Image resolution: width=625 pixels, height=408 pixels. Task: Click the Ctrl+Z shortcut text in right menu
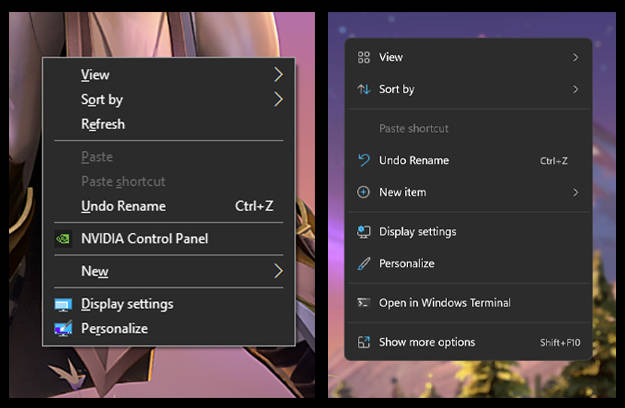click(554, 161)
